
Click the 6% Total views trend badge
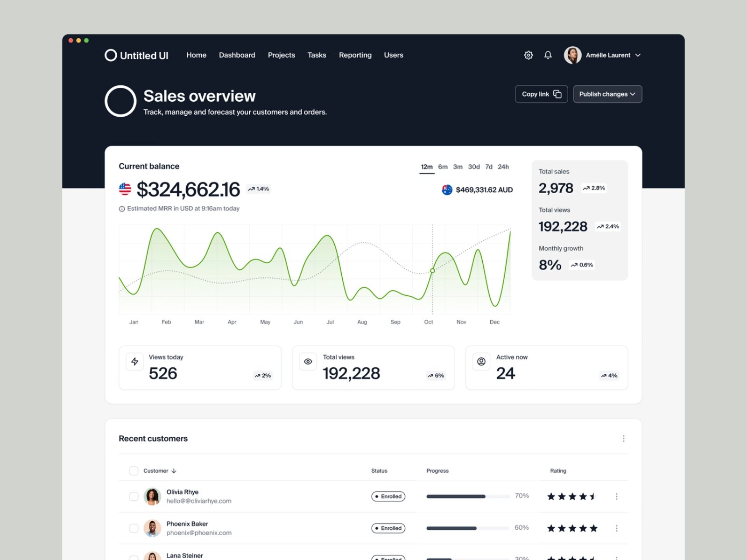tap(436, 376)
